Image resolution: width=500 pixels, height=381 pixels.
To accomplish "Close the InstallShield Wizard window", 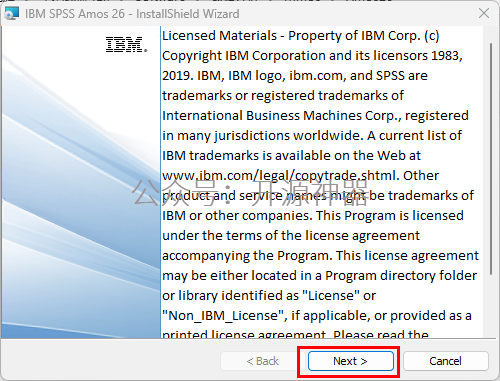I will pos(484,13).
